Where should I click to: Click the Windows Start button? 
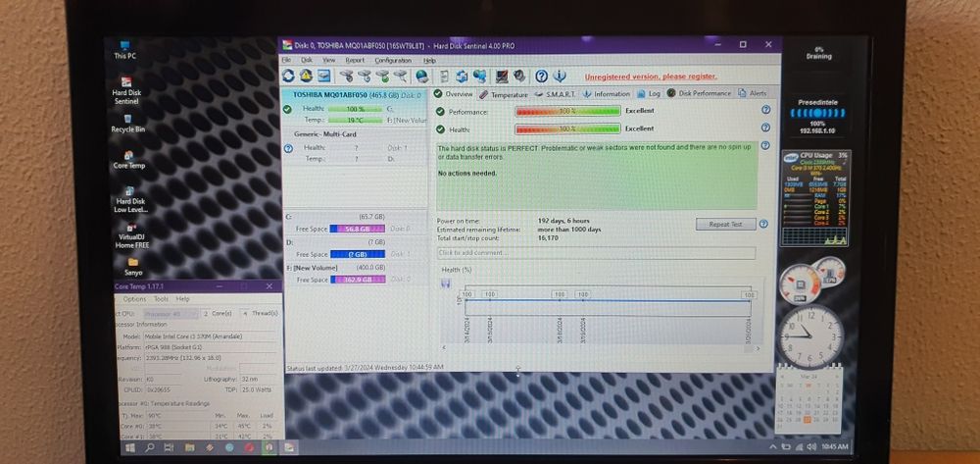[131, 447]
